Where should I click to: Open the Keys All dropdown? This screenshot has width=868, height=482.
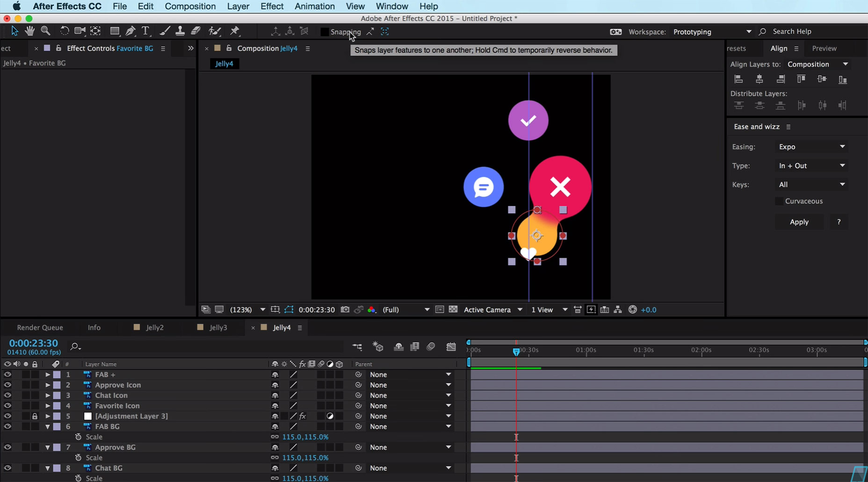click(x=811, y=184)
